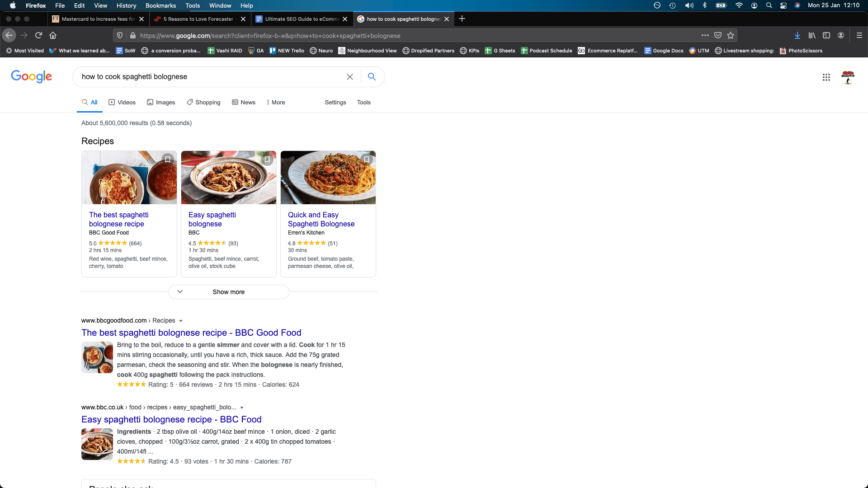Viewport: 868px width, 488px height.
Task: Open tracking protection shield icon
Action: 120,35
